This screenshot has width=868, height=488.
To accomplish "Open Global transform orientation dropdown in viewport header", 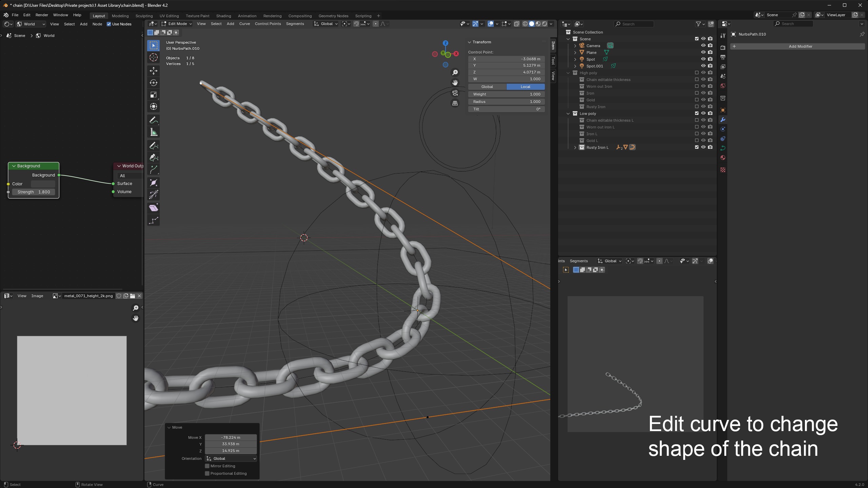I will (326, 24).
